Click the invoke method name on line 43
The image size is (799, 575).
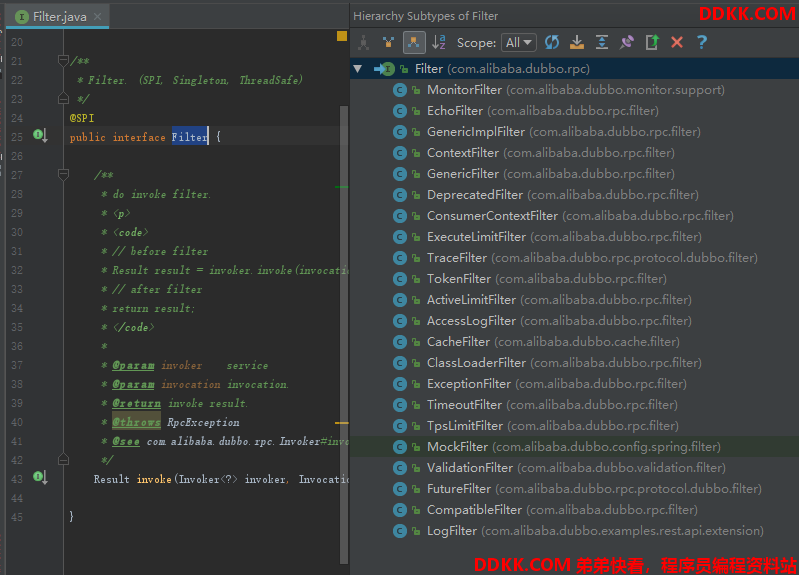coord(154,479)
